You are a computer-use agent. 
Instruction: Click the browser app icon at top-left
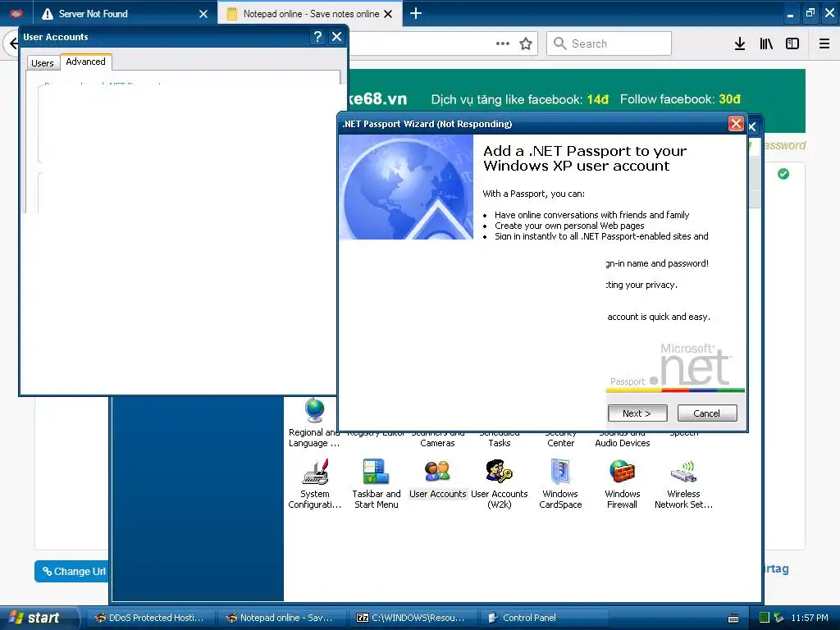(16, 13)
